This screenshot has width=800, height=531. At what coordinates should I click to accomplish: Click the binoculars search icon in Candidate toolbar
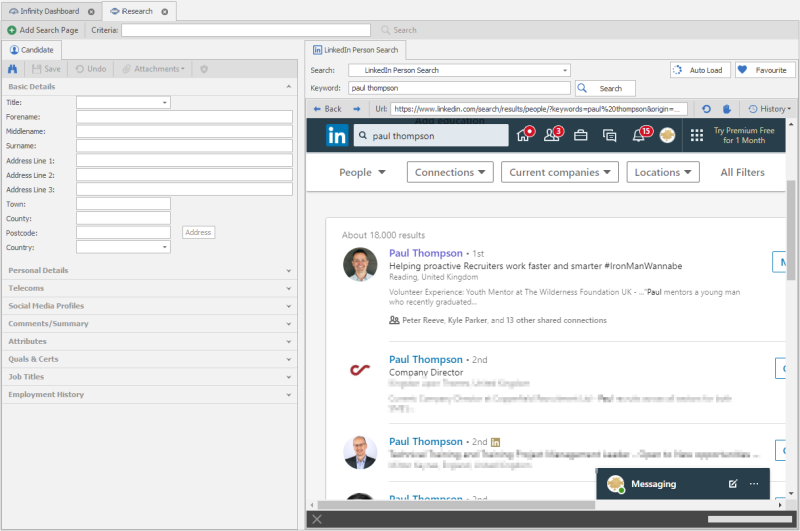tap(12, 69)
